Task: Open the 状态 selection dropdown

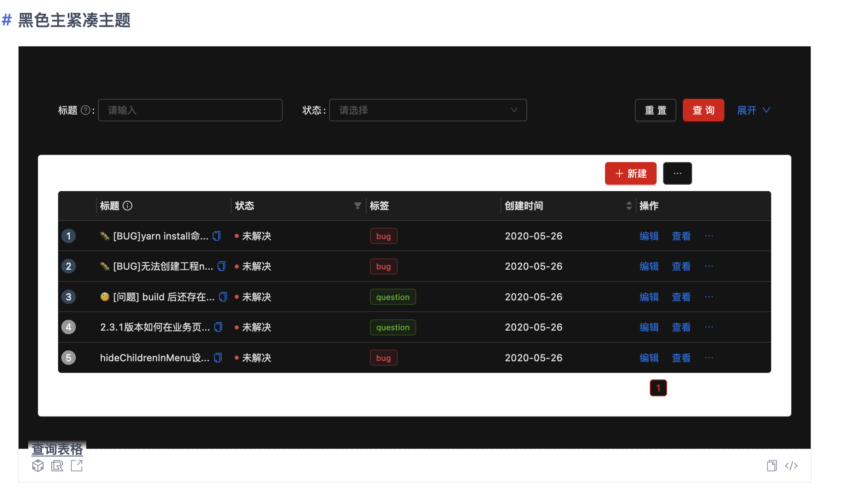Action: (428, 110)
